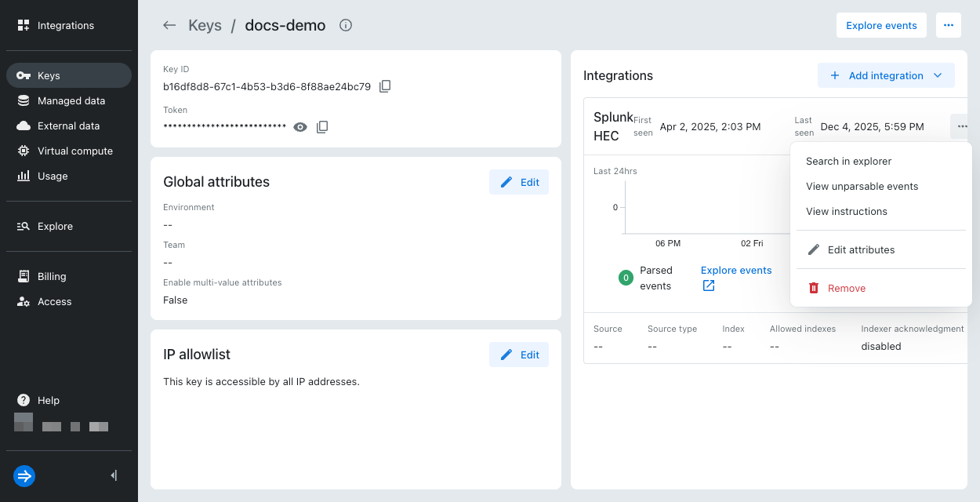Click the First seen date Apr 2, 2025
Viewport: 980px width, 502px height.
pyautogui.click(x=710, y=126)
